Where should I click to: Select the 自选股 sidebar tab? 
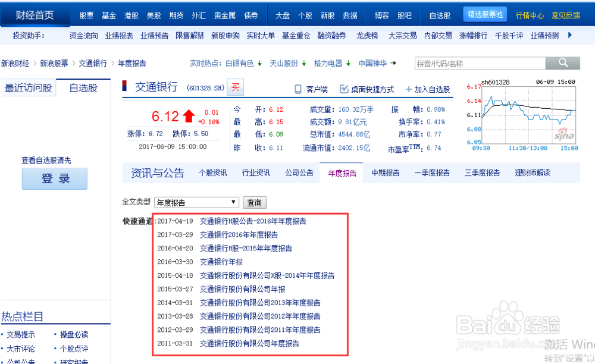83,87
